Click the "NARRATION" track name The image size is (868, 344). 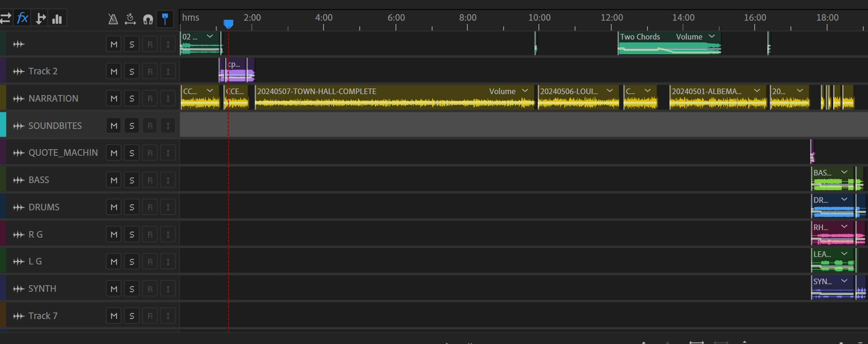(53, 99)
